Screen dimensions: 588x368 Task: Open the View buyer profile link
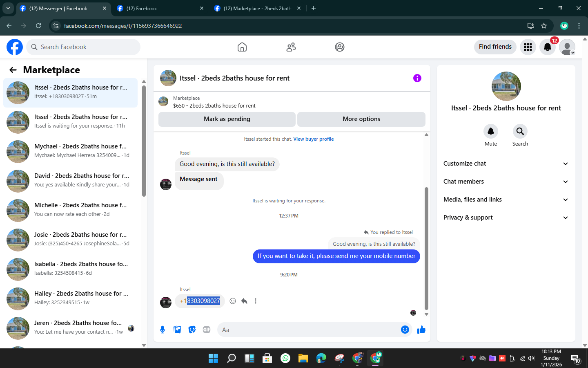(x=314, y=139)
